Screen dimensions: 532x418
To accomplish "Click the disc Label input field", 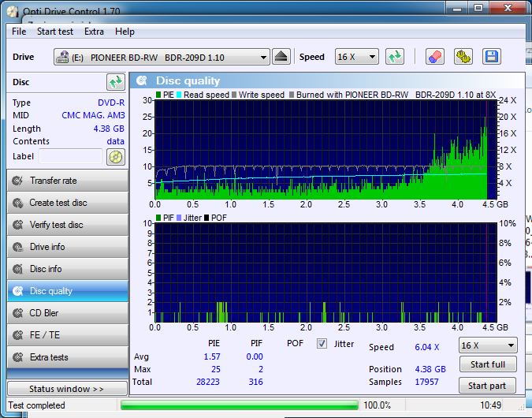I will coord(70,156).
